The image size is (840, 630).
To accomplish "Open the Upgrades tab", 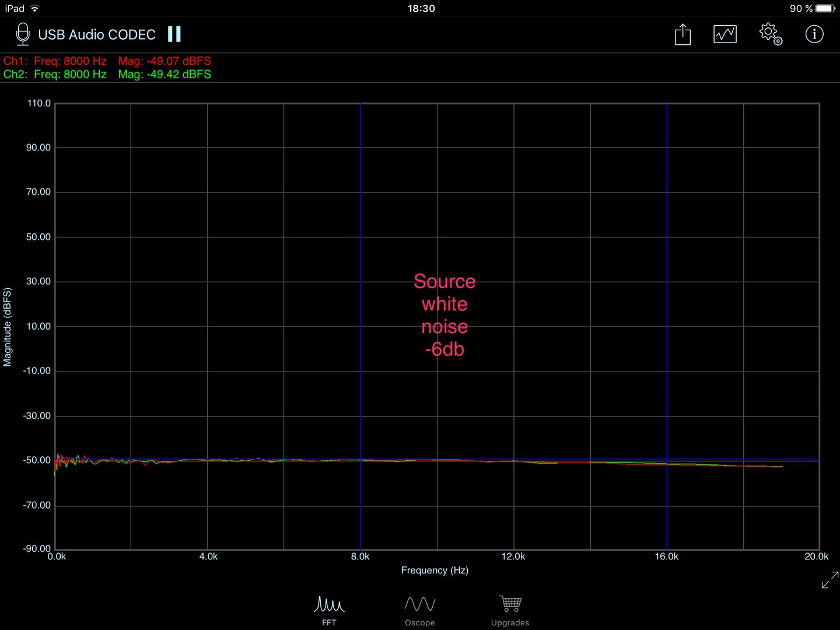I will 510,611.
